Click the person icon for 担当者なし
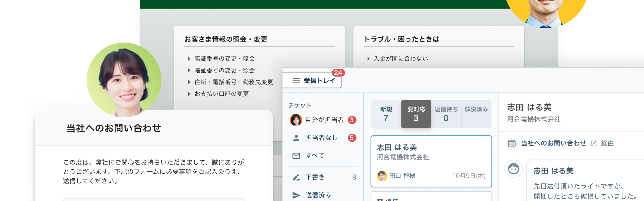 coord(296,138)
